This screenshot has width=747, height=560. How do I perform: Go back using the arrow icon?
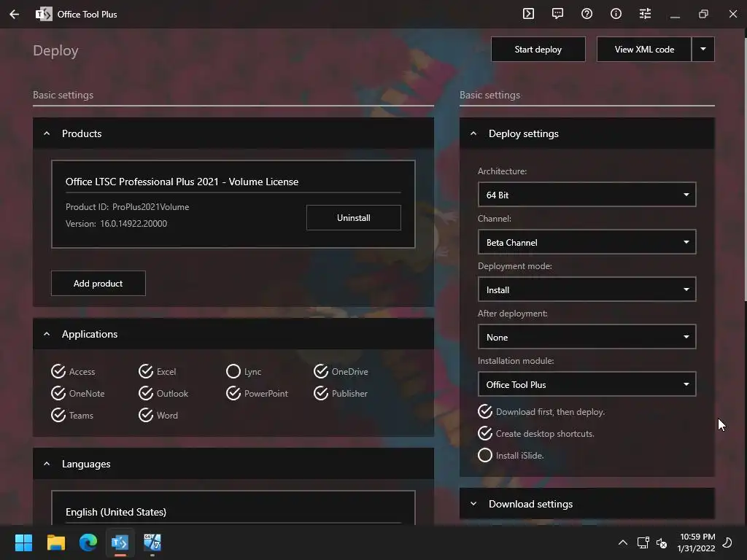tap(15, 15)
